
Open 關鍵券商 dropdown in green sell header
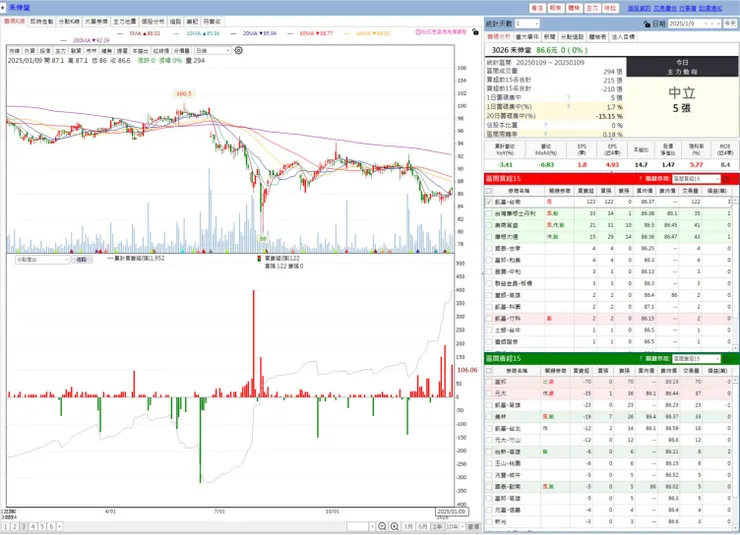coord(696,359)
